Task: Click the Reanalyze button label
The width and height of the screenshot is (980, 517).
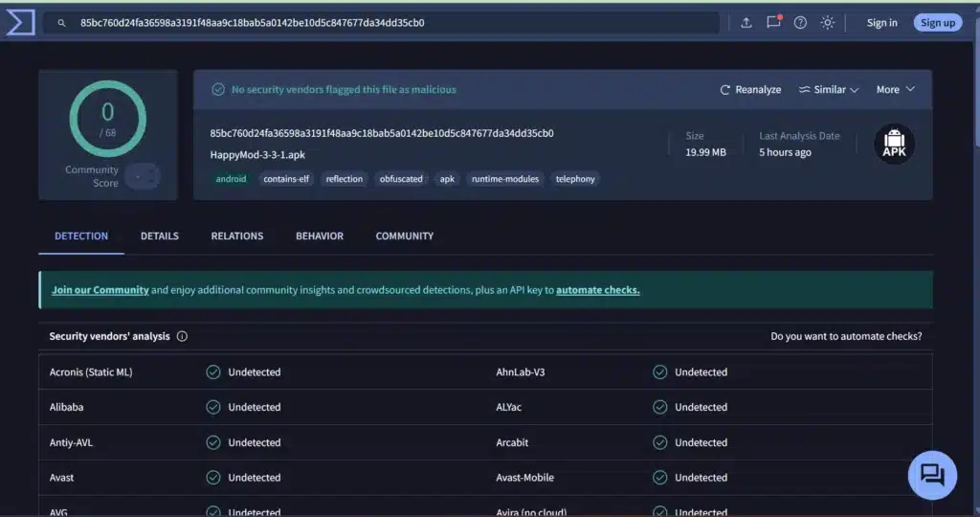Action: tap(758, 89)
